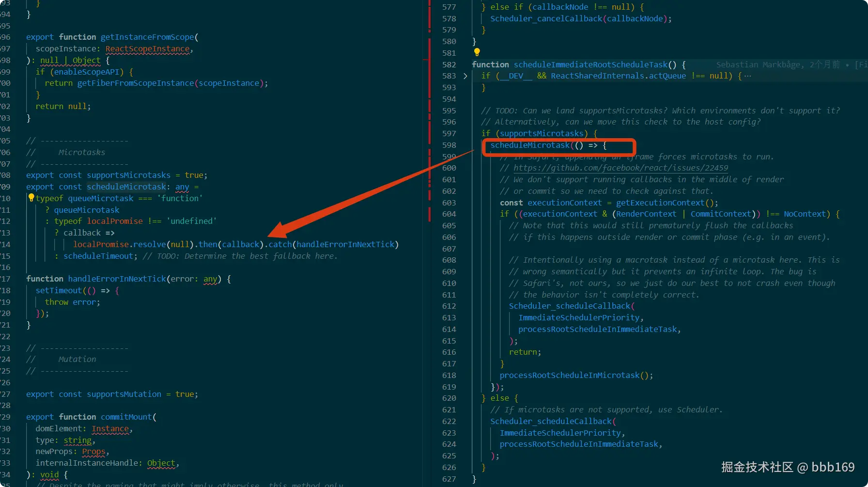868x487 pixels.
Task: Click ReactSharedInternals on line 583
Action: coord(598,76)
